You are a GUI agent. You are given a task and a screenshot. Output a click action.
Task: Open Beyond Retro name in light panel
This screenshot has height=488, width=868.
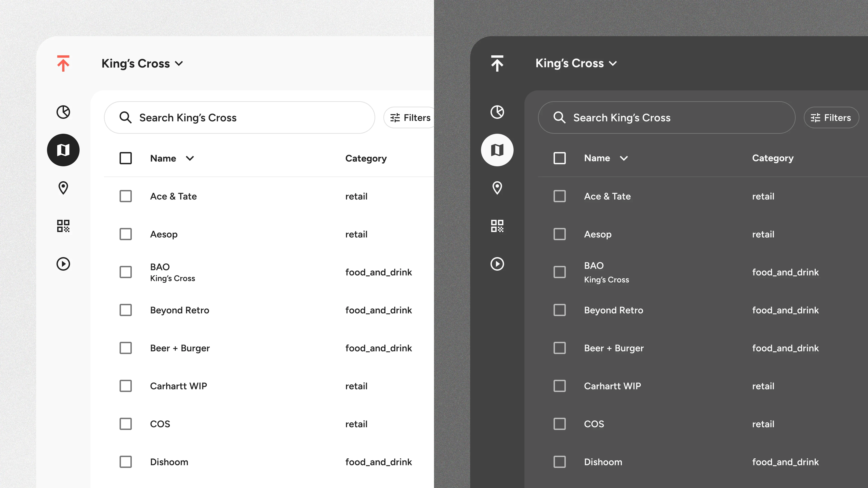click(x=180, y=310)
